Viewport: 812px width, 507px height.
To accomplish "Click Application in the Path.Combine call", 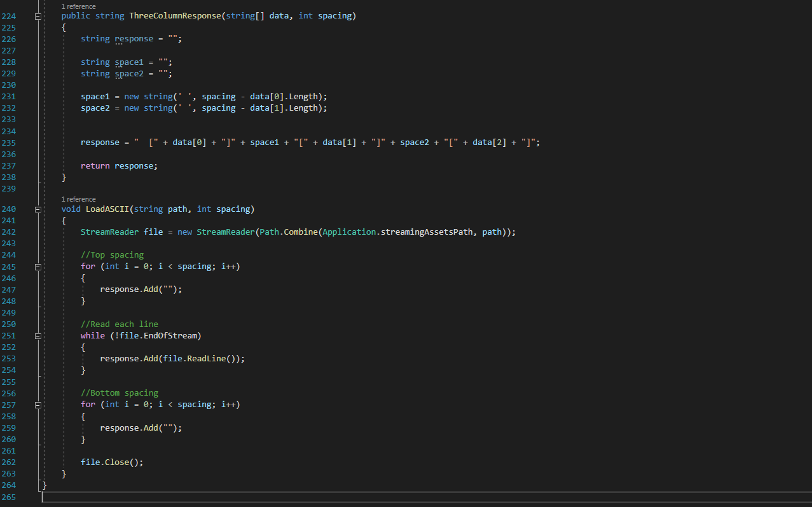I will (349, 232).
